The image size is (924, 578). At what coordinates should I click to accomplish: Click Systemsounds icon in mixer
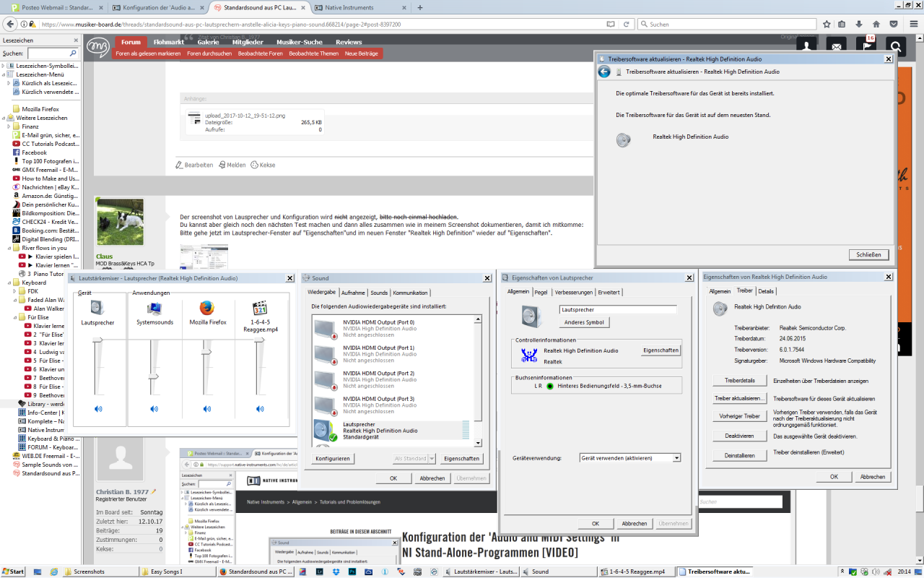[x=154, y=308]
